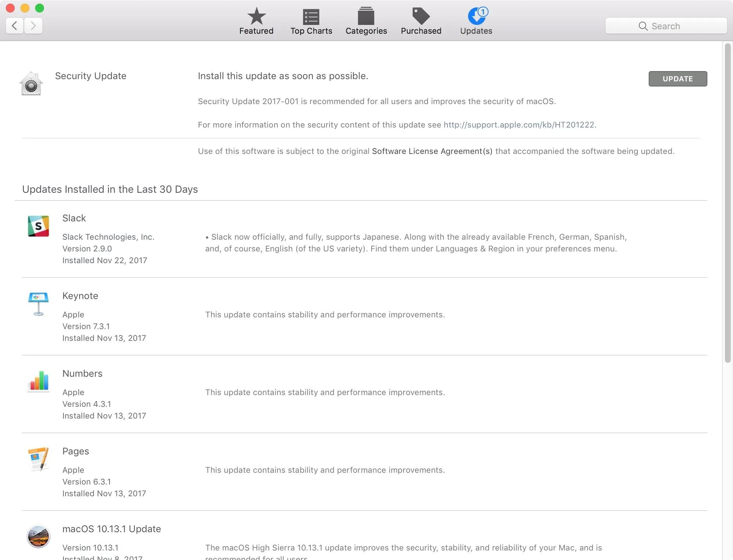The width and height of the screenshot is (733, 560).
Task: Click the UPDATE button for Security Update
Action: click(x=678, y=79)
